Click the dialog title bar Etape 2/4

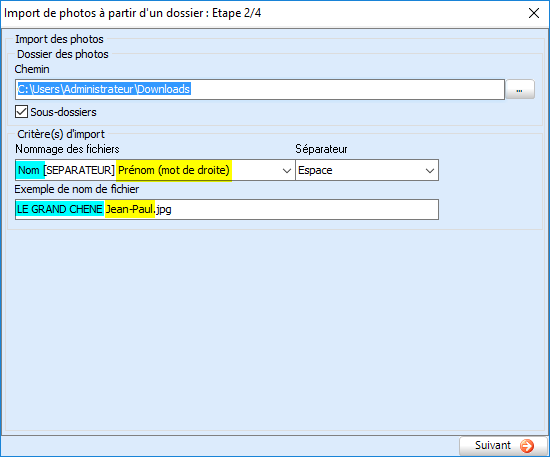coord(132,13)
